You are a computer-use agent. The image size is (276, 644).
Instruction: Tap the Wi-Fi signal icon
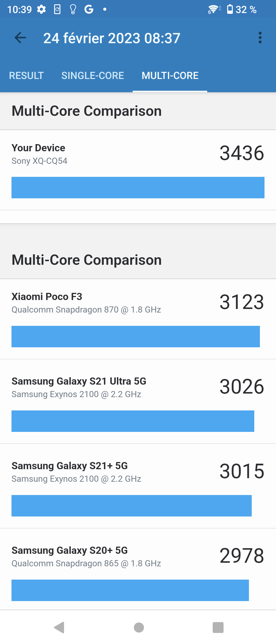pos(214,9)
